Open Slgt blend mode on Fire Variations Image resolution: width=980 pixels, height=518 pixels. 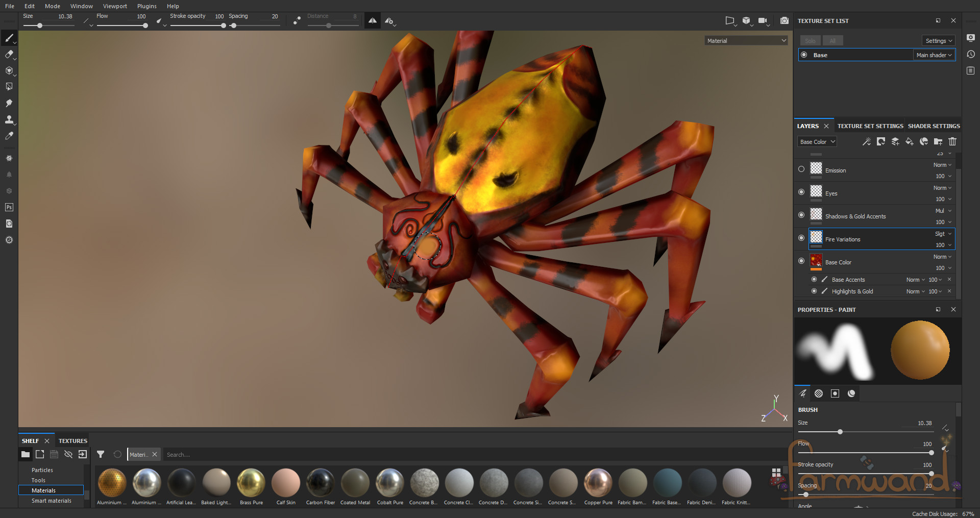pyautogui.click(x=942, y=234)
